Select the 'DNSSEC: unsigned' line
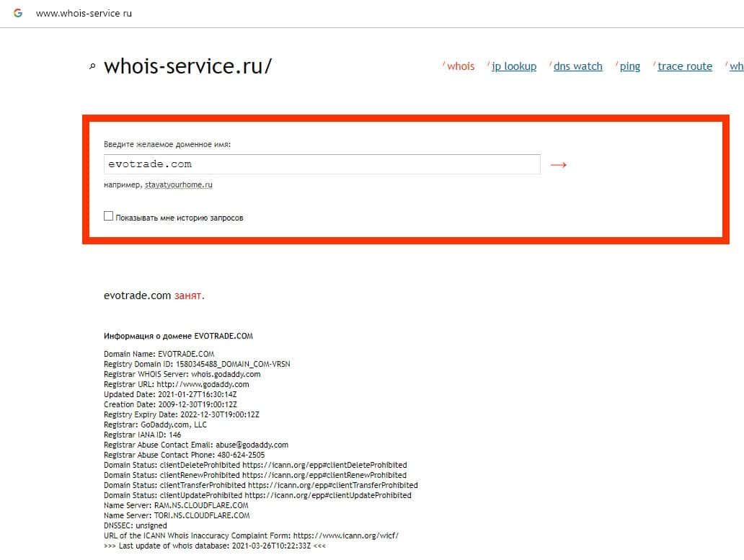 pos(136,525)
